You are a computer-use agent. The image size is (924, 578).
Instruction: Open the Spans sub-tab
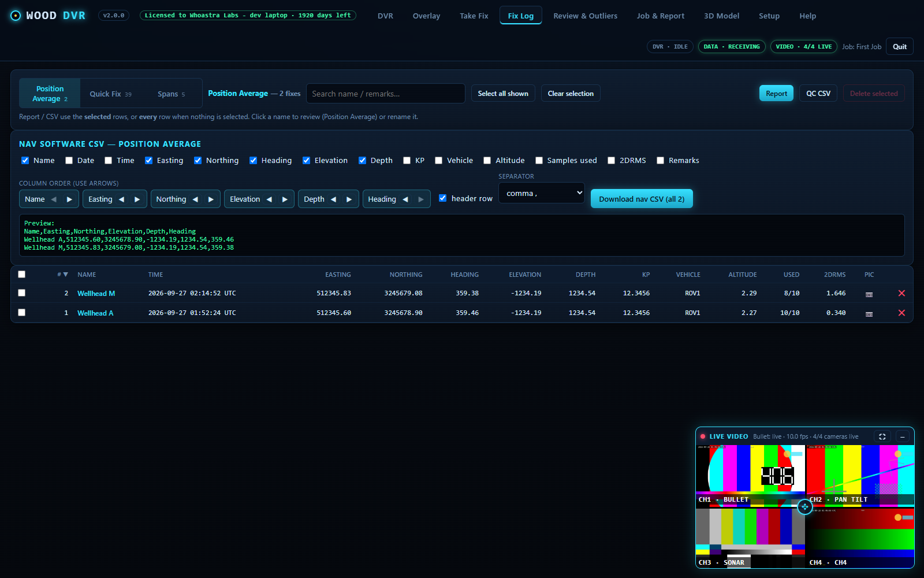pos(171,94)
